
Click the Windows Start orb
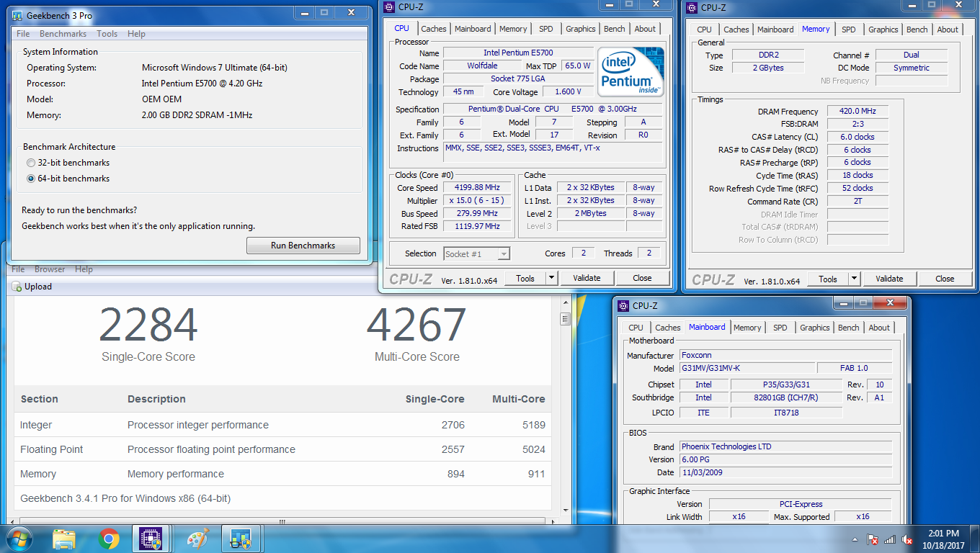click(x=19, y=539)
